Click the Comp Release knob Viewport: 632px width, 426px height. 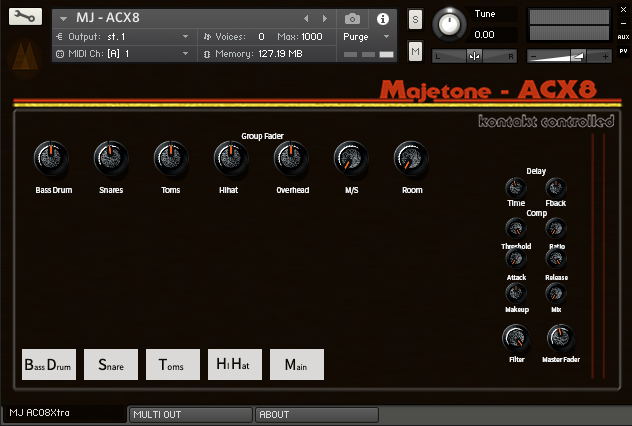click(x=556, y=259)
